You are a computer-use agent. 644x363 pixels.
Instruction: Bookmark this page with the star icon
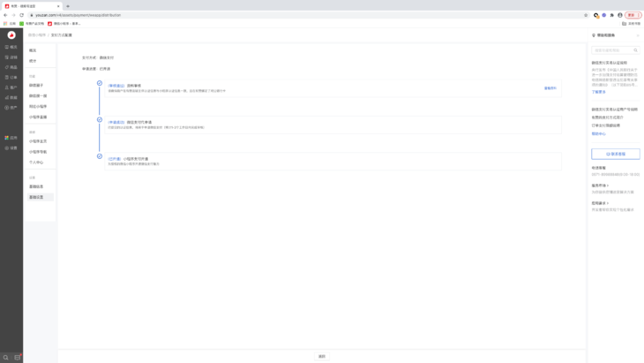pyautogui.click(x=586, y=15)
